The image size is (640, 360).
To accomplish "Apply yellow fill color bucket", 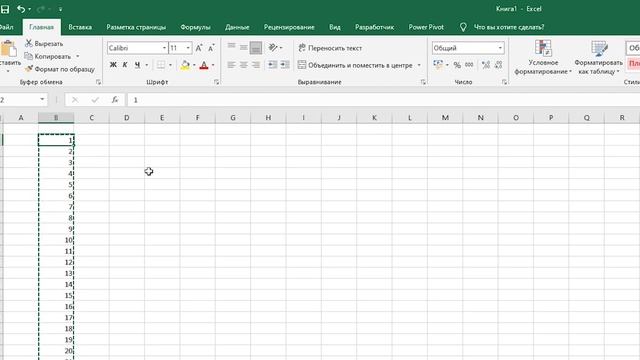I will (x=185, y=65).
